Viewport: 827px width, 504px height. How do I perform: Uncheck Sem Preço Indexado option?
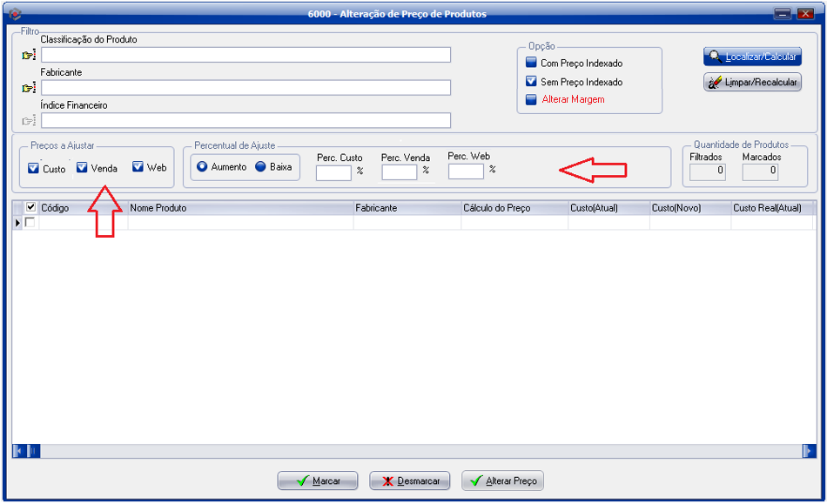pyautogui.click(x=532, y=82)
